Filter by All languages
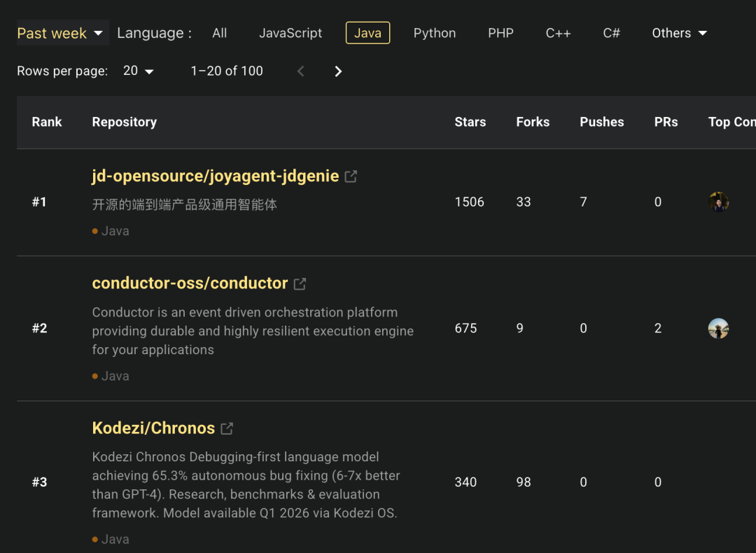 (x=220, y=33)
